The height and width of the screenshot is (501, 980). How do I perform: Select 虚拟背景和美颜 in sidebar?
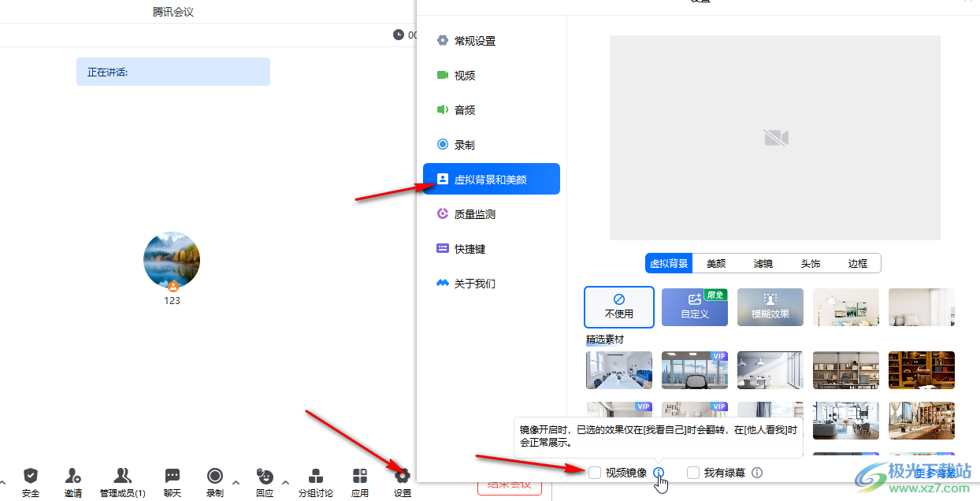tap(492, 179)
